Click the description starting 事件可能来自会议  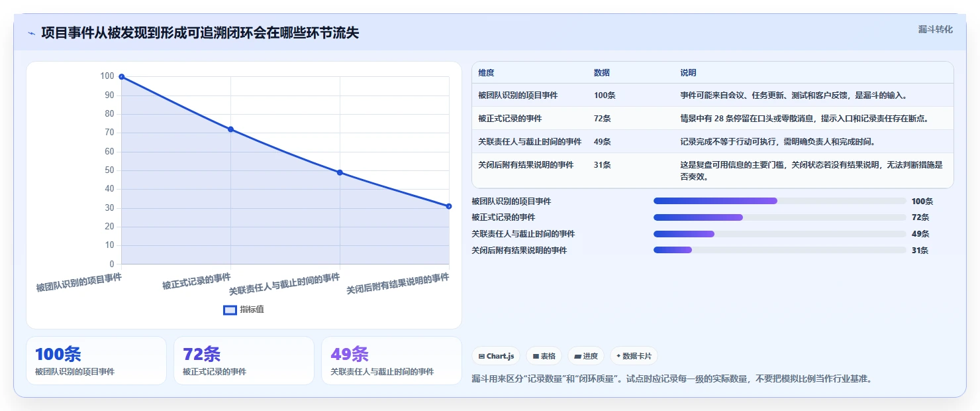[793, 95]
